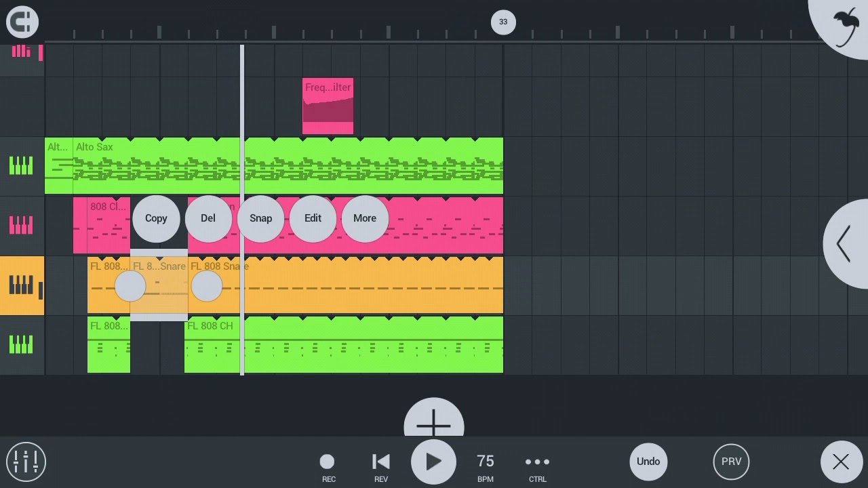Select the pink 808 Clap track icon

pos(21,226)
